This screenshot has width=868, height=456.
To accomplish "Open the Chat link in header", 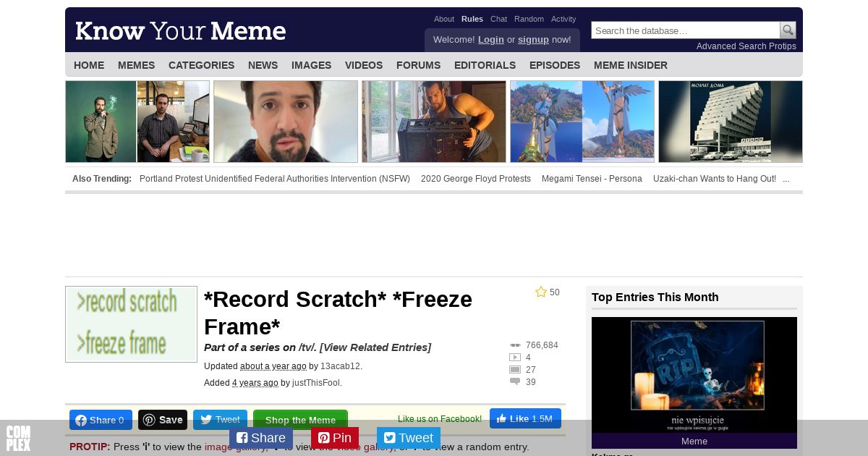I will pyautogui.click(x=499, y=19).
